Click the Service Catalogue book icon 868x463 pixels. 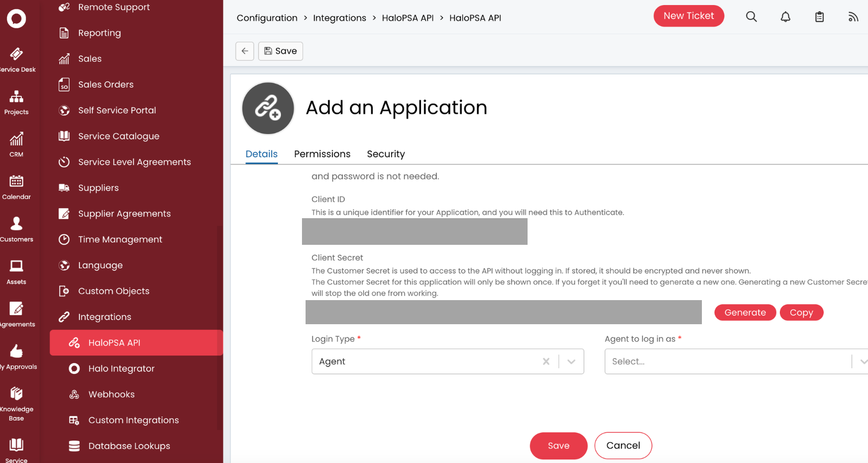(64, 136)
